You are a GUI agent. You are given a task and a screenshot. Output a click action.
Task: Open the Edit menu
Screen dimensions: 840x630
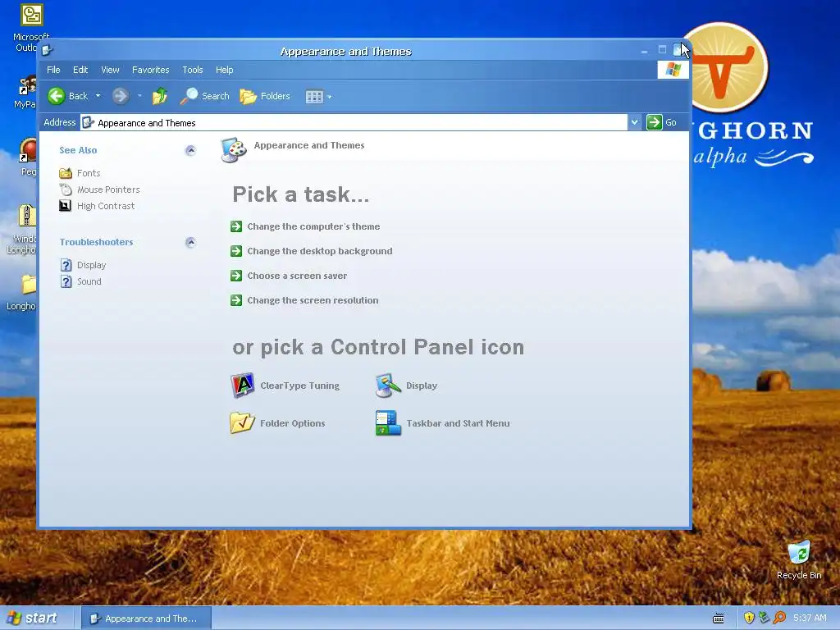(x=80, y=70)
